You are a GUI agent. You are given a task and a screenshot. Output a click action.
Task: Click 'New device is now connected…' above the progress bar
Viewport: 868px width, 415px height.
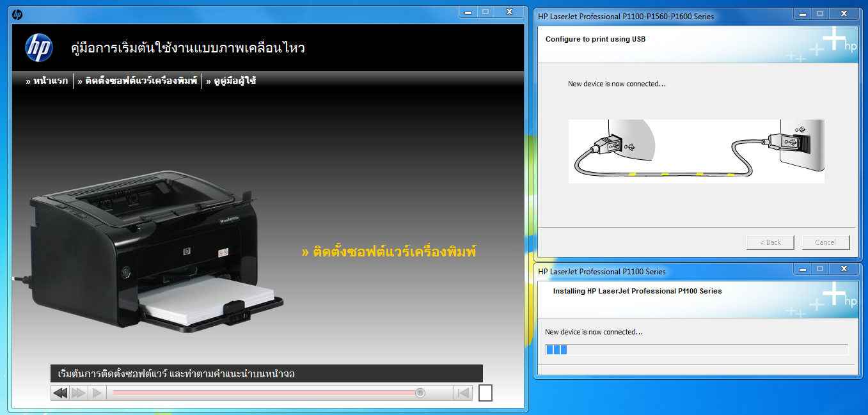(x=594, y=332)
